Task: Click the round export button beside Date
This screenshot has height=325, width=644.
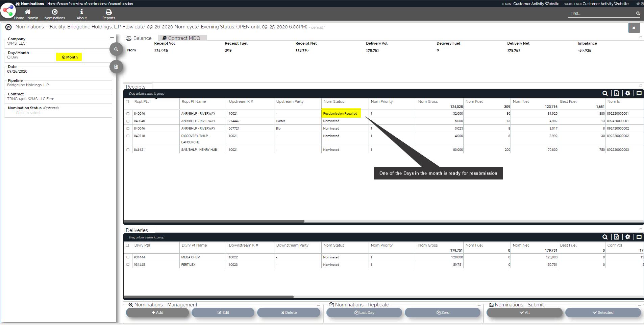Action: [x=116, y=67]
